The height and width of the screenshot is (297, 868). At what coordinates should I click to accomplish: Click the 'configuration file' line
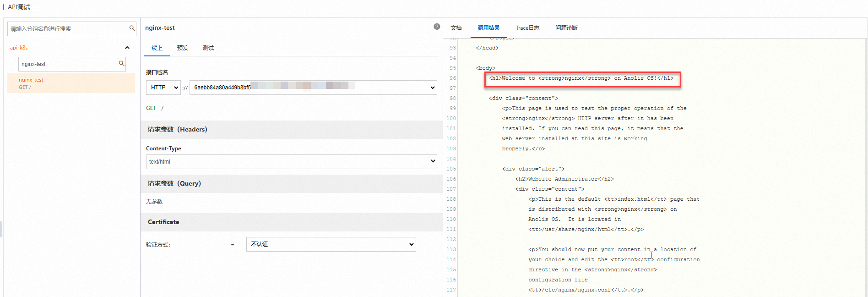(x=558, y=280)
